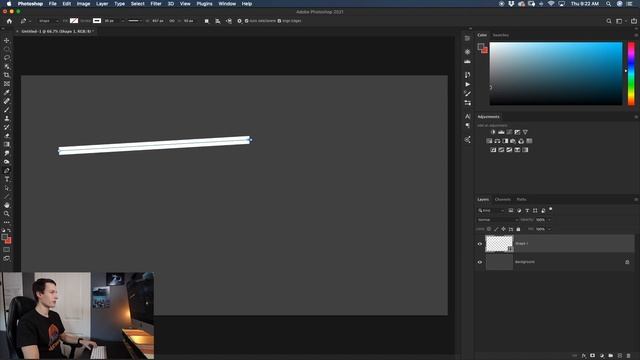The image size is (640, 360).
Task: Open the Actions panel play icon
Action: (467, 84)
